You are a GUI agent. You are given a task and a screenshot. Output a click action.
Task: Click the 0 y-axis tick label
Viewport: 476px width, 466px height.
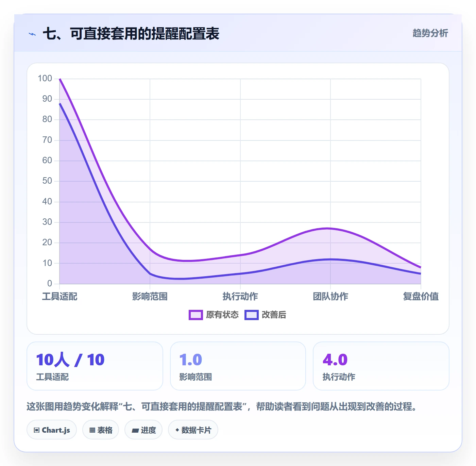(x=50, y=283)
